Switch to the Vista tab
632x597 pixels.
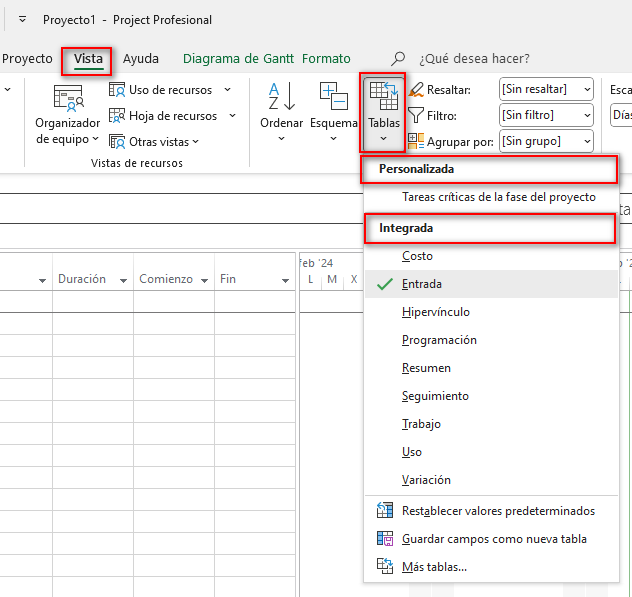pyautogui.click(x=88, y=59)
